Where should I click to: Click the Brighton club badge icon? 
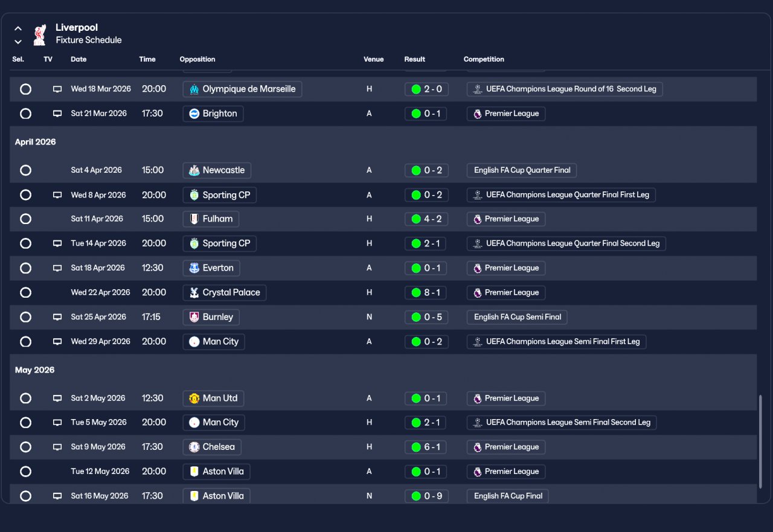click(x=194, y=114)
